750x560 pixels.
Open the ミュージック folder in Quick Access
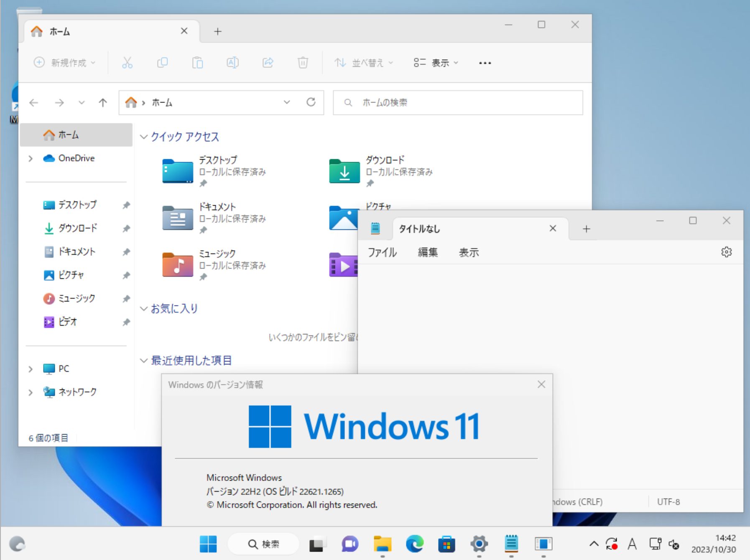[178, 265]
